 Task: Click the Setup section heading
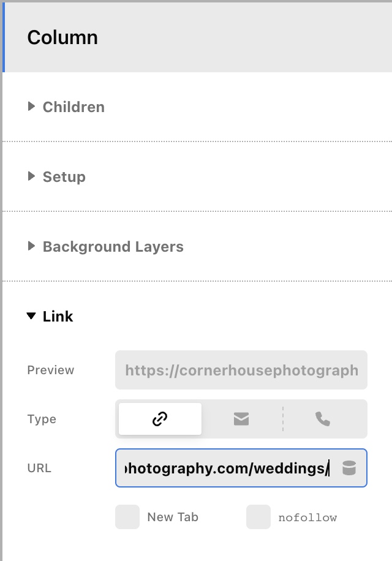pyautogui.click(x=64, y=177)
